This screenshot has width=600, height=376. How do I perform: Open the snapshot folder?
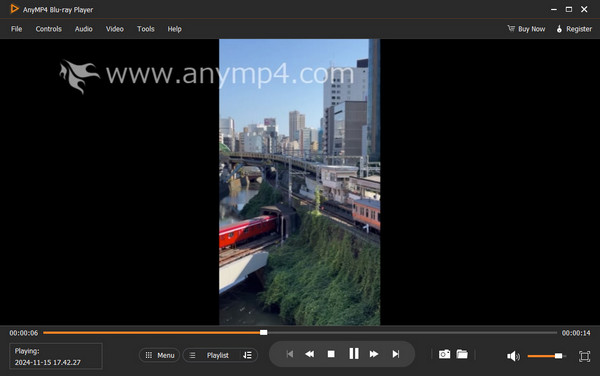tap(462, 354)
